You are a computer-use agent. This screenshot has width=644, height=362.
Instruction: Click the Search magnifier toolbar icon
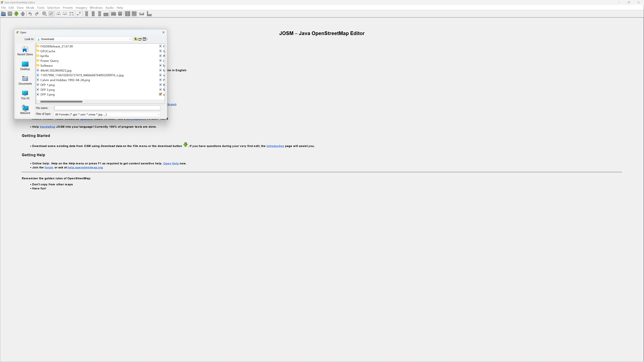[x=44, y=14]
